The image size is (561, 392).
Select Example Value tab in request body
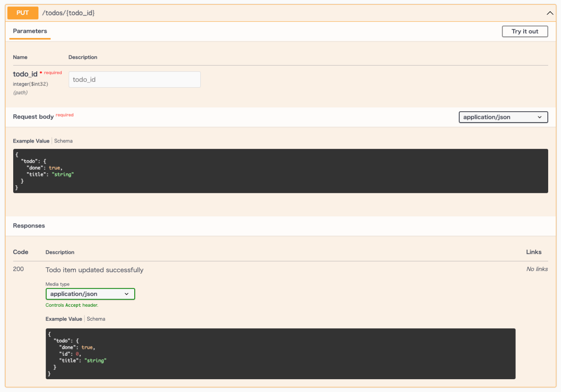click(31, 141)
